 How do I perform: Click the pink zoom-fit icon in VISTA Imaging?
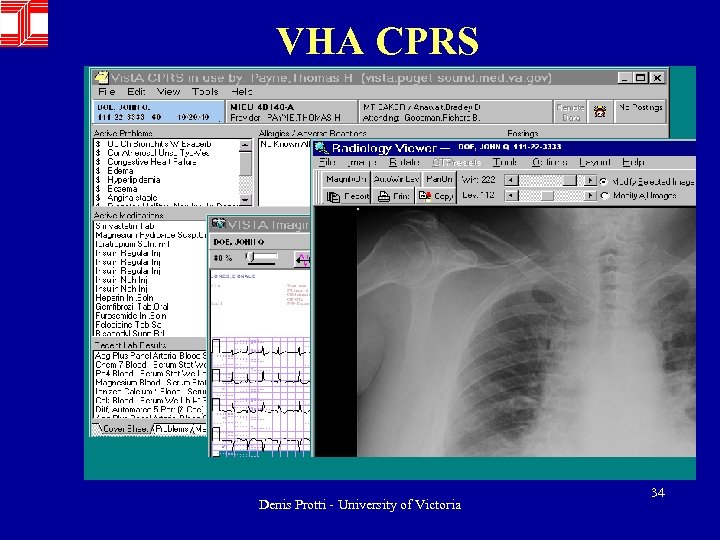(303, 260)
